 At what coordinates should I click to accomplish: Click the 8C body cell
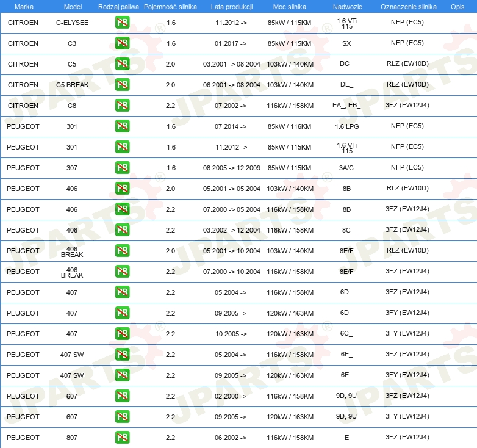[346, 230]
